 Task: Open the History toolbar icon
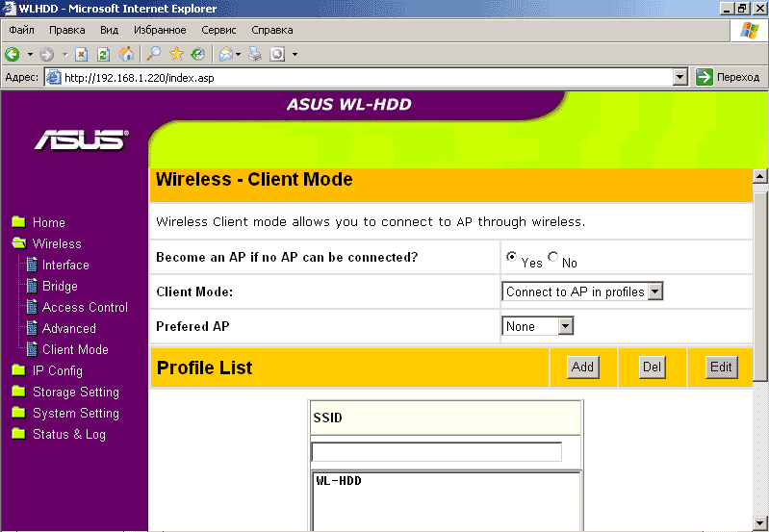coord(197,54)
